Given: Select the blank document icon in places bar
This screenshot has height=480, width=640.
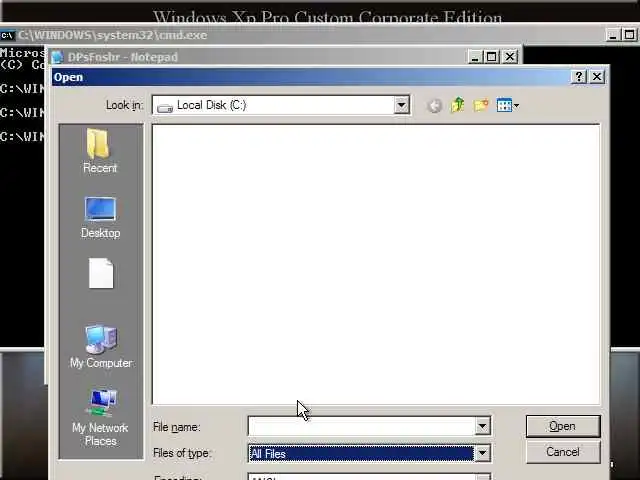Looking at the screenshot, I should click(101, 273).
